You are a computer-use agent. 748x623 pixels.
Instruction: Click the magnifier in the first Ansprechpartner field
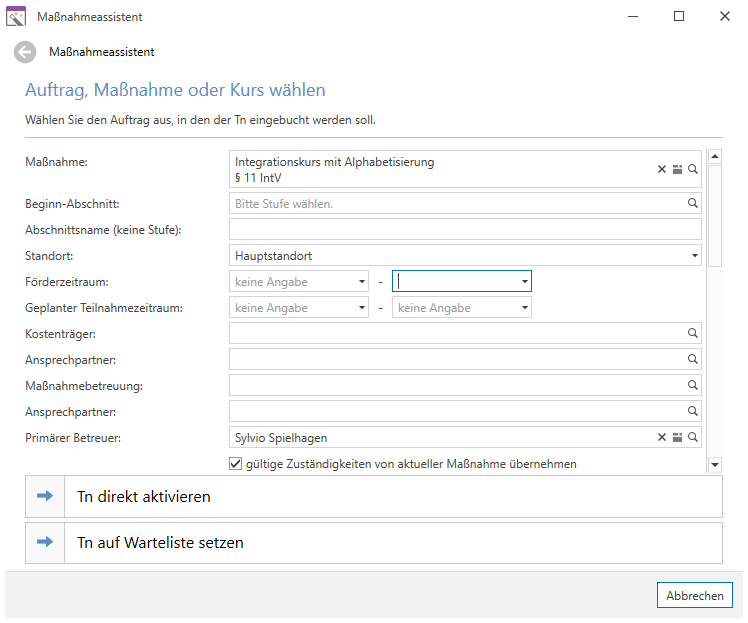693,359
